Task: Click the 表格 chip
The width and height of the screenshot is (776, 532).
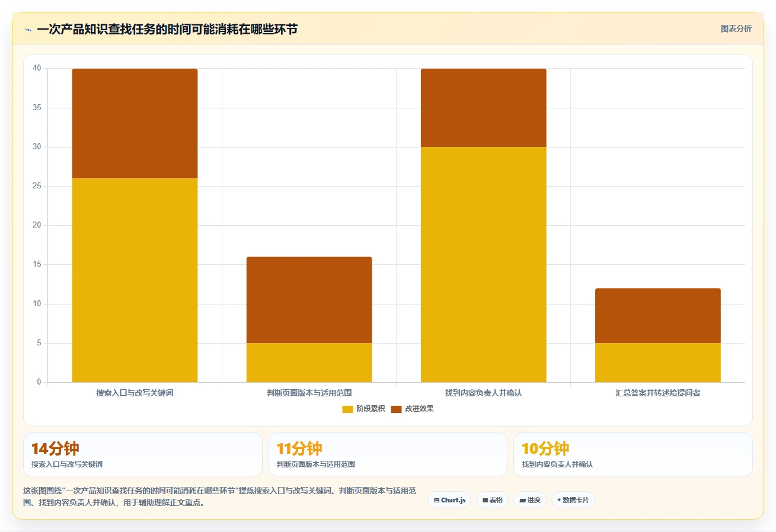Action: coord(492,500)
